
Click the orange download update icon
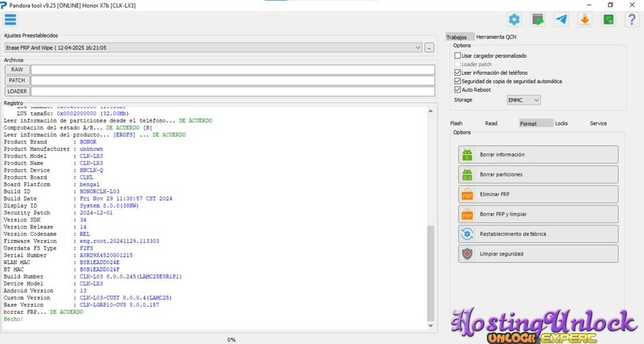click(x=585, y=19)
